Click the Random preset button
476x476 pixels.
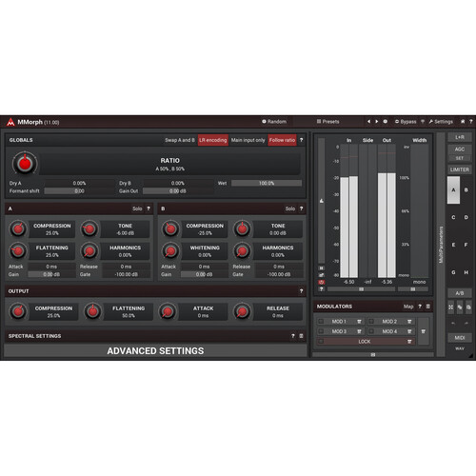pyautogui.click(x=274, y=122)
